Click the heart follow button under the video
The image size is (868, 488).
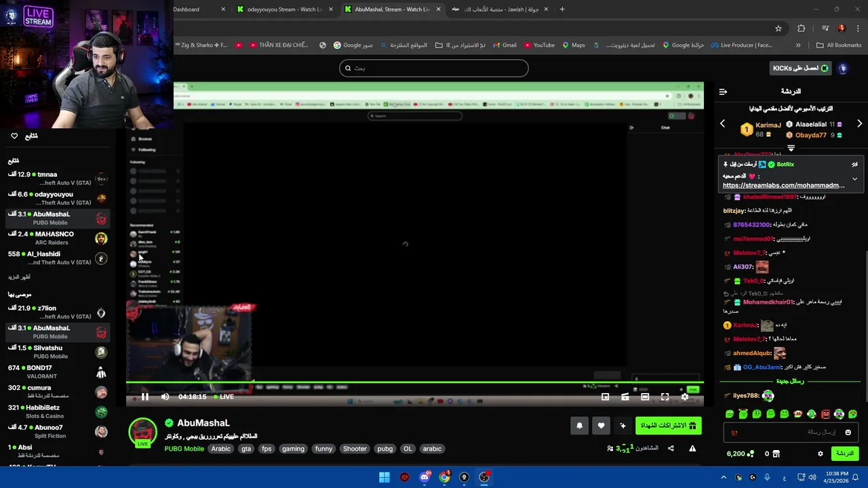click(x=601, y=426)
